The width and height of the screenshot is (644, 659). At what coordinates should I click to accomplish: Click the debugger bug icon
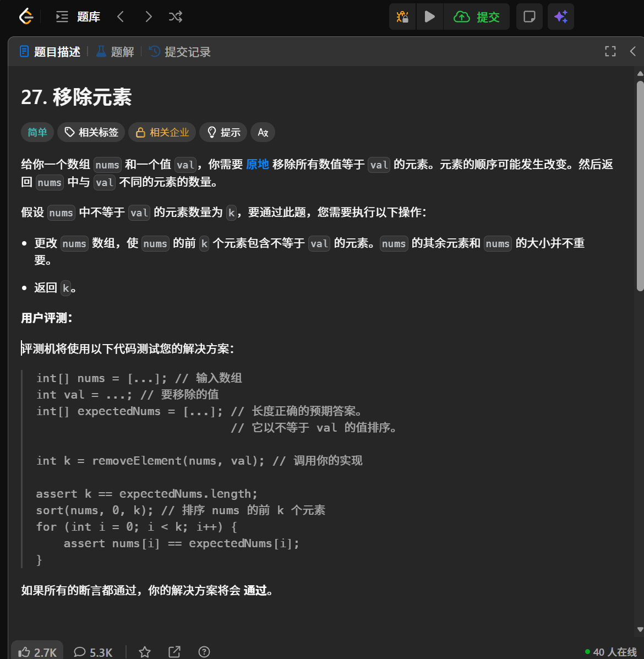pos(402,17)
